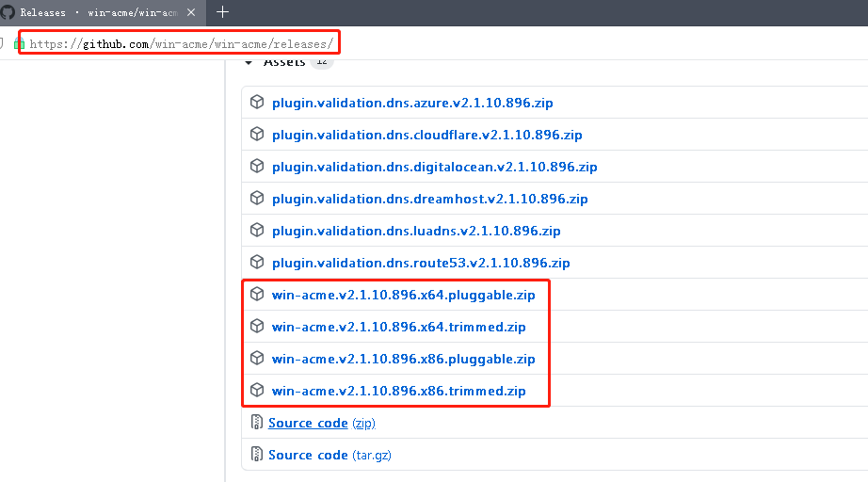Click package icon beside x64.trimmed zip
The height and width of the screenshot is (482, 868).
(x=257, y=326)
